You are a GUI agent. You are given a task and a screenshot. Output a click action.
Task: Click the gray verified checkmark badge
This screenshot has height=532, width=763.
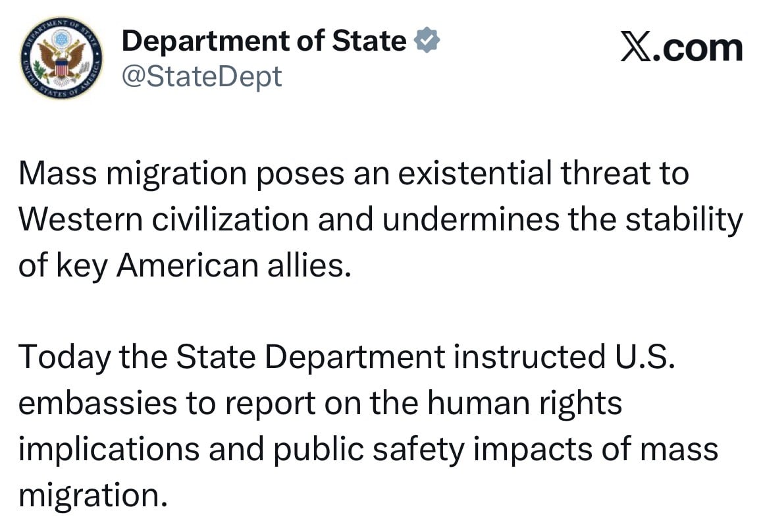[427, 41]
